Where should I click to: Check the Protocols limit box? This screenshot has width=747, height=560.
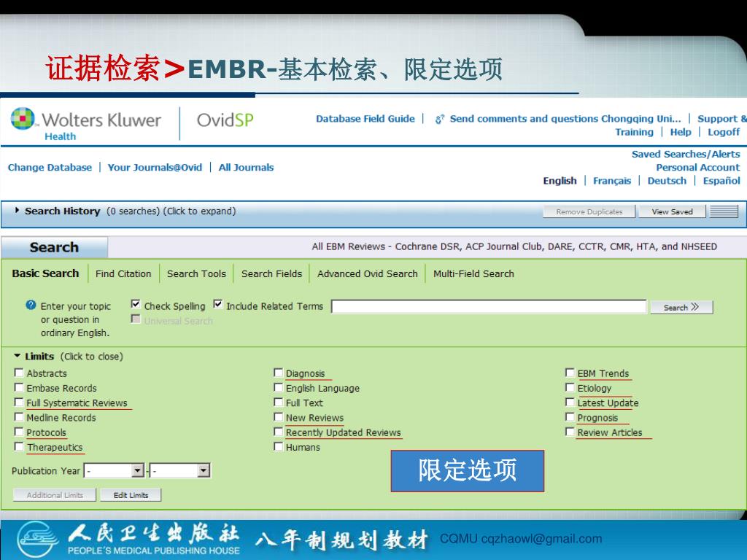pyautogui.click(x=19, y=432)
